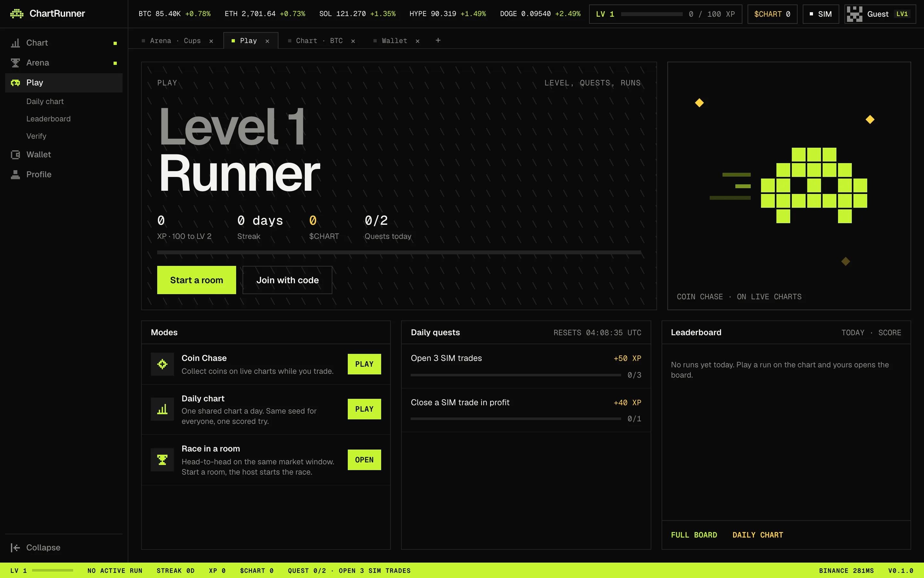Play the Daily chart mode
The width and height of the screenshot is (924, 578).
[364, 409]
